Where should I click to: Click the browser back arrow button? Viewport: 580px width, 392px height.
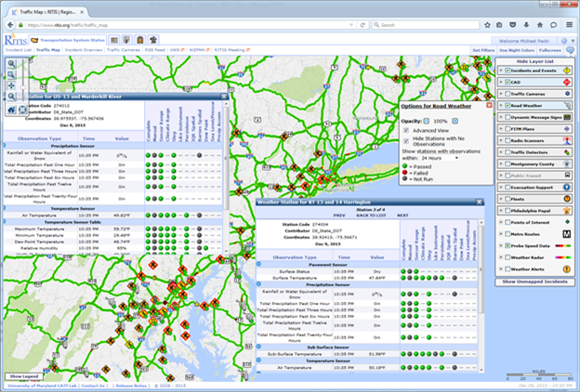pos(10,25)
